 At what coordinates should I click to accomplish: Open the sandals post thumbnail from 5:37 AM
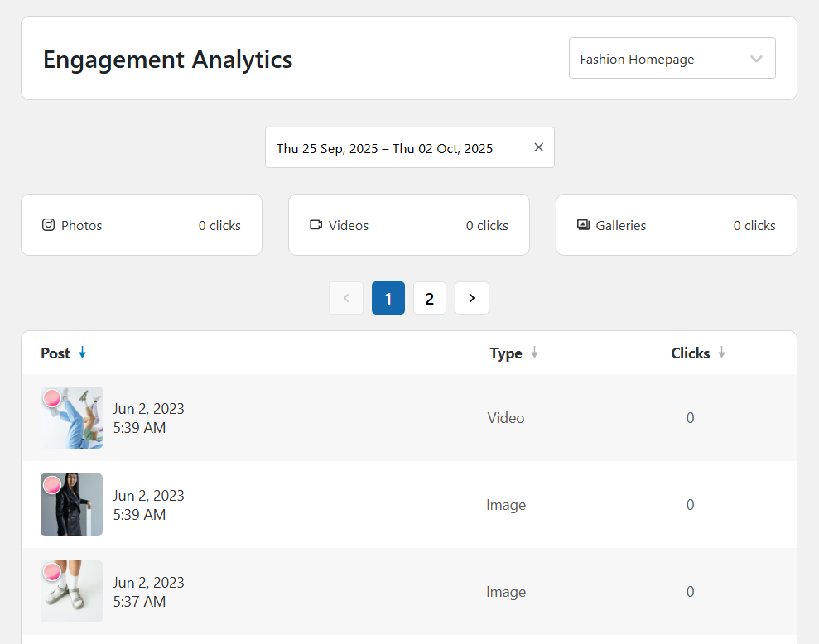[72, 592]
